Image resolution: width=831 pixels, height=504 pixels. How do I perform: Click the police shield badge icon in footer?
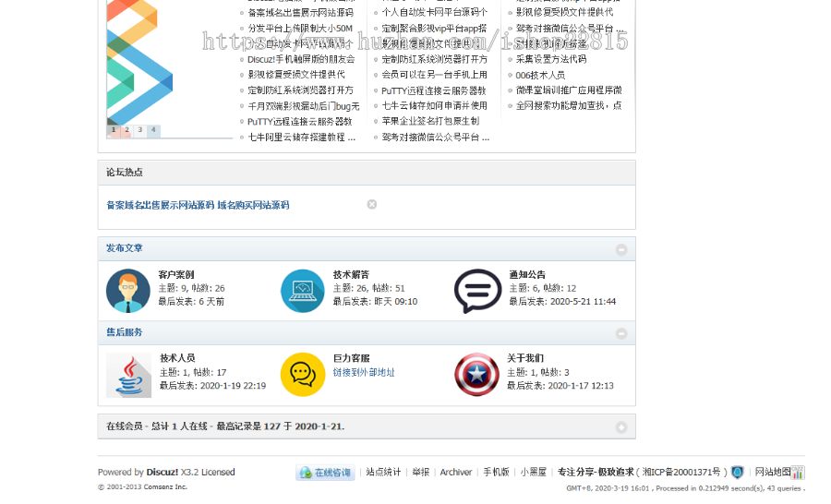(737, 472)
